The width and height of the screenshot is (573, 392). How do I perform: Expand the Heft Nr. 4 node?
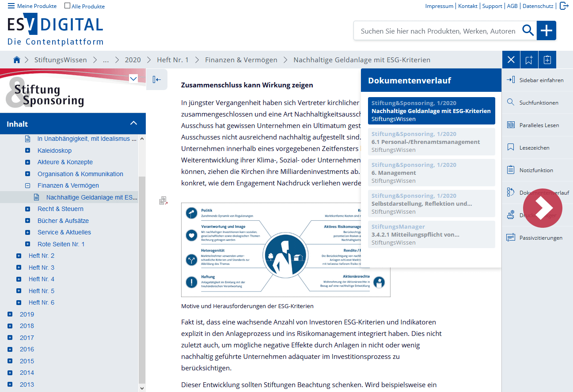point(19,279)
